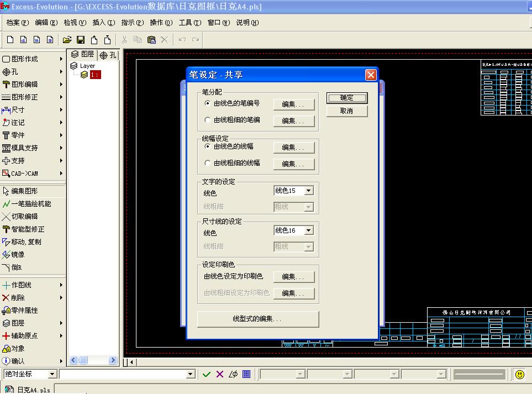Click layer panel scrollbar left arrow

[73, 360]
